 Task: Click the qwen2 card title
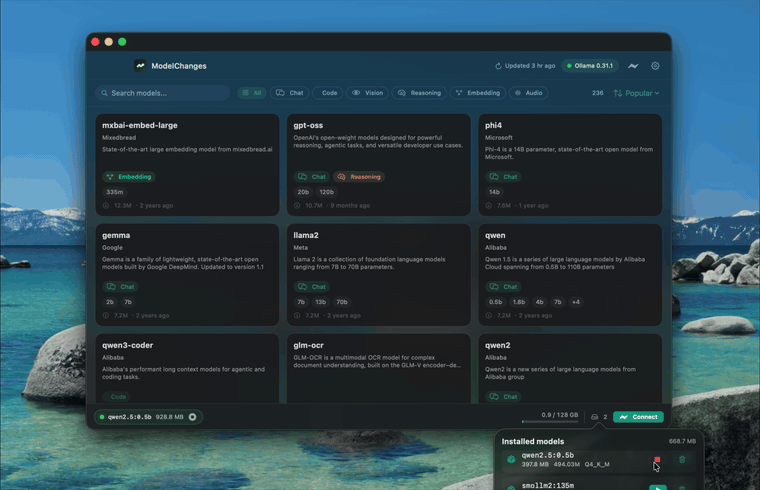[497, 345]
